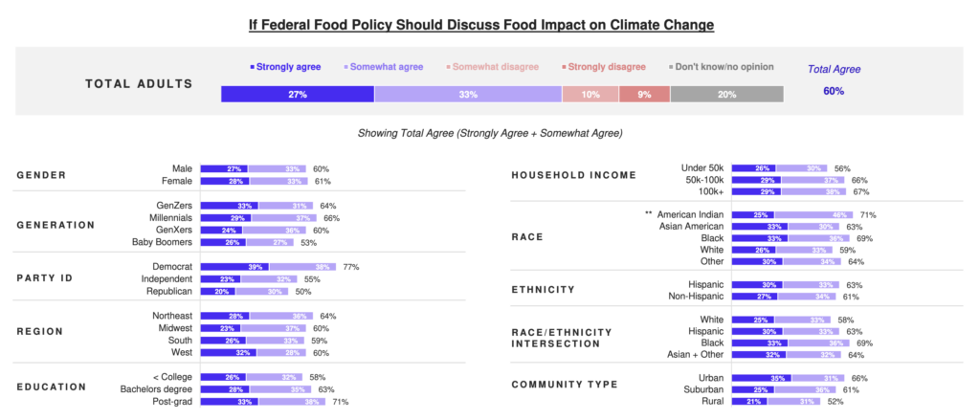
Task: Click the chart title about Federal Food Policy
Action: 490,22
